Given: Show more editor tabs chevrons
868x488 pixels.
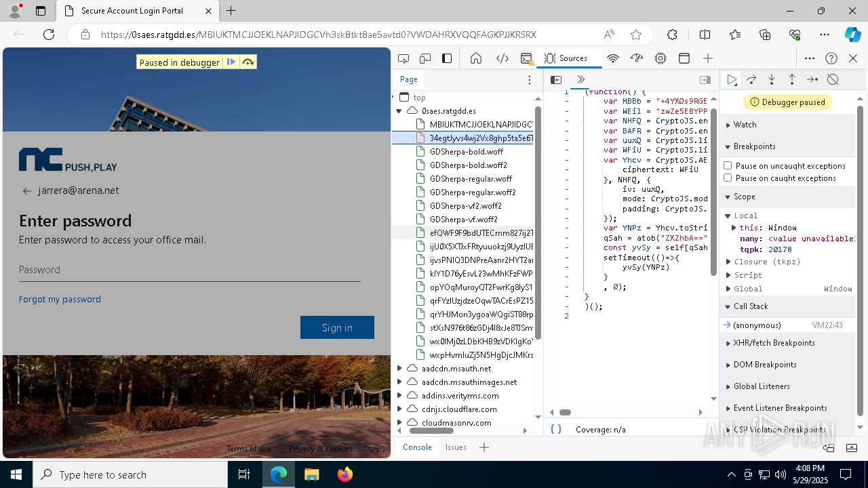Looking at the screenshot, I should [580, 80].
